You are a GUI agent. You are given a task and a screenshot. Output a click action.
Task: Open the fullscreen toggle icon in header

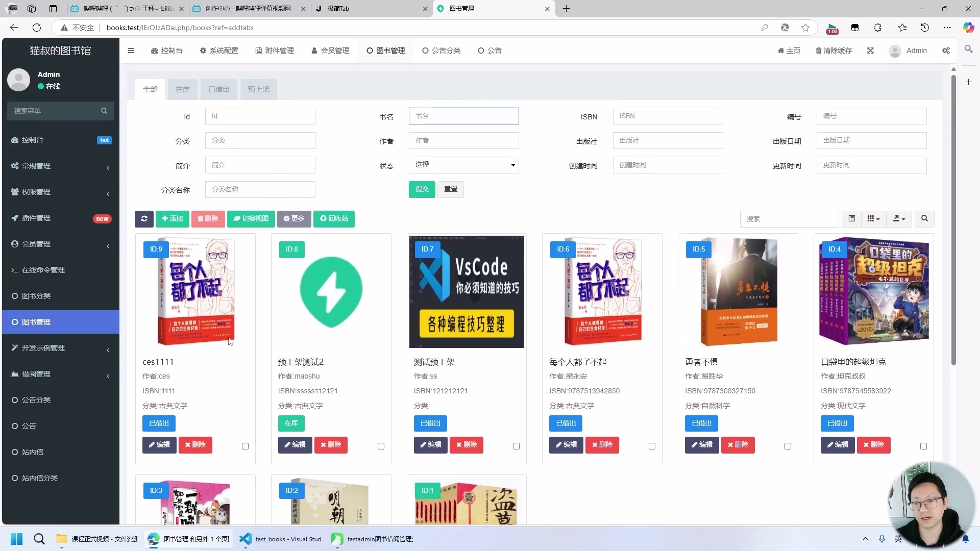pos(870,51)
